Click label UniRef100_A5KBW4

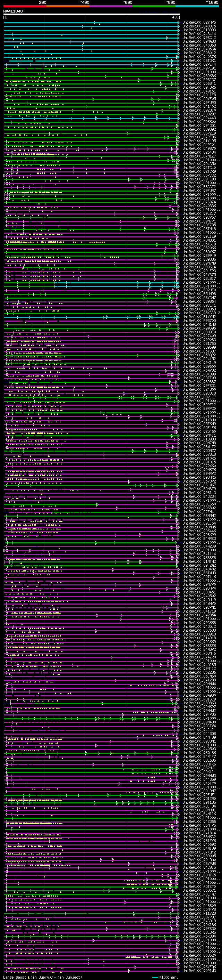[x=199, y=936]
